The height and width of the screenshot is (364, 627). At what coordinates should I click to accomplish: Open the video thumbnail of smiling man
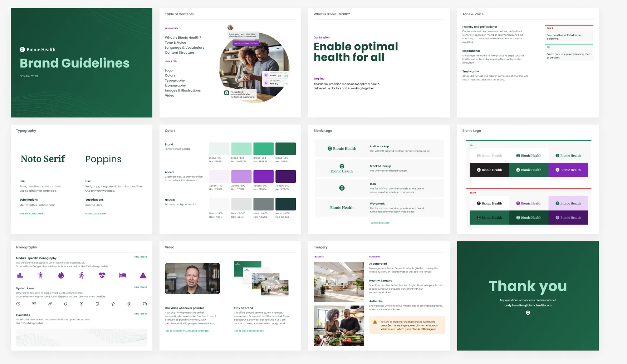click(192, 278)
